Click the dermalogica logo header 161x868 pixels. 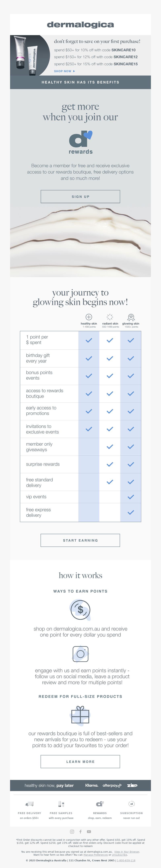[80, 25]
